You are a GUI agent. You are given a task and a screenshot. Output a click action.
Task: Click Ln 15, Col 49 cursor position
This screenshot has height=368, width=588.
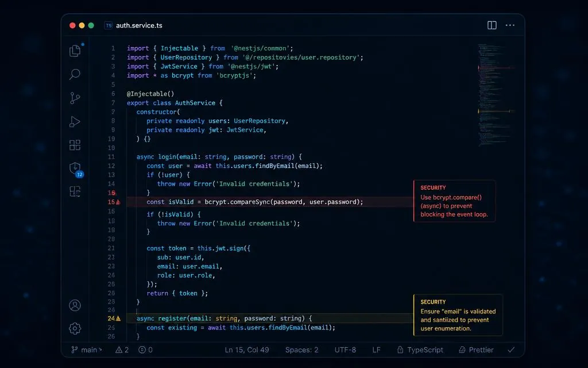(247, 350)
